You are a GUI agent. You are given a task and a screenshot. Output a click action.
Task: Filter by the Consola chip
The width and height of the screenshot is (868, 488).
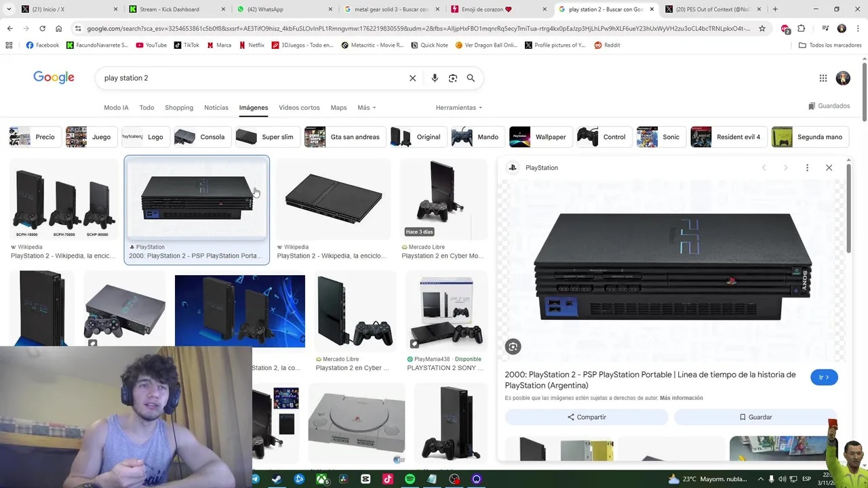click(202, 137)
